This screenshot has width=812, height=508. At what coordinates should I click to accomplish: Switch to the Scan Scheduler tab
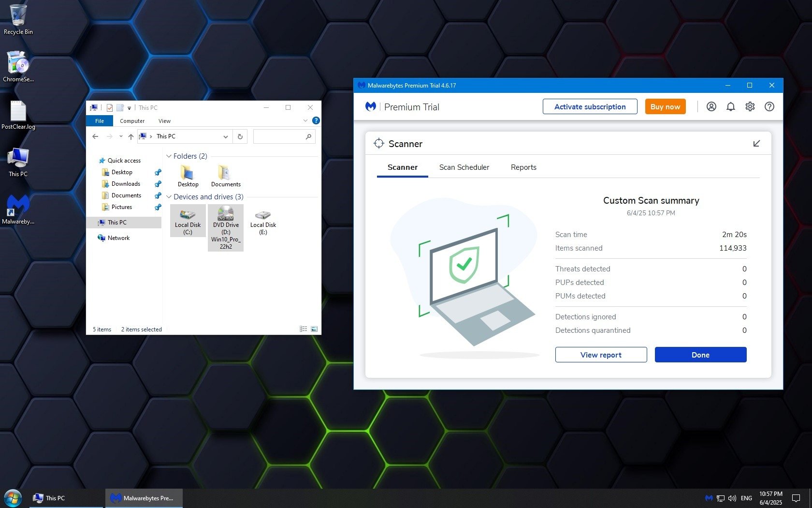464,167
